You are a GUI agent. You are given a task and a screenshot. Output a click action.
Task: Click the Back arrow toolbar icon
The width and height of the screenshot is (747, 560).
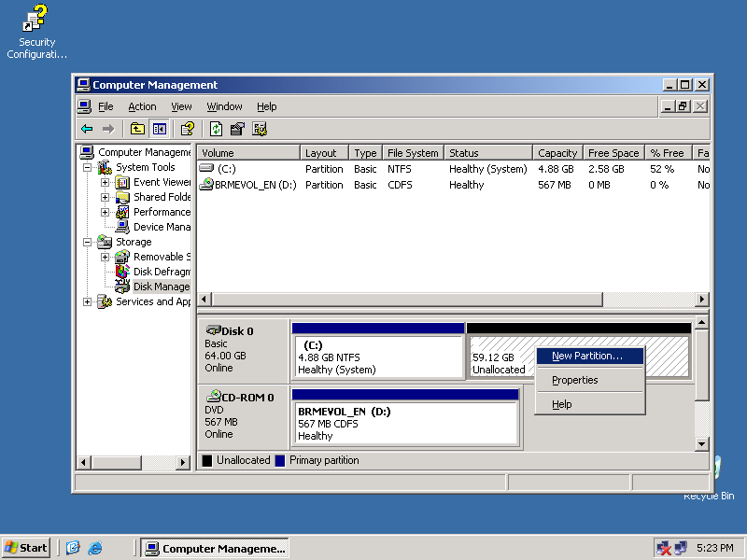click(87, 129)
